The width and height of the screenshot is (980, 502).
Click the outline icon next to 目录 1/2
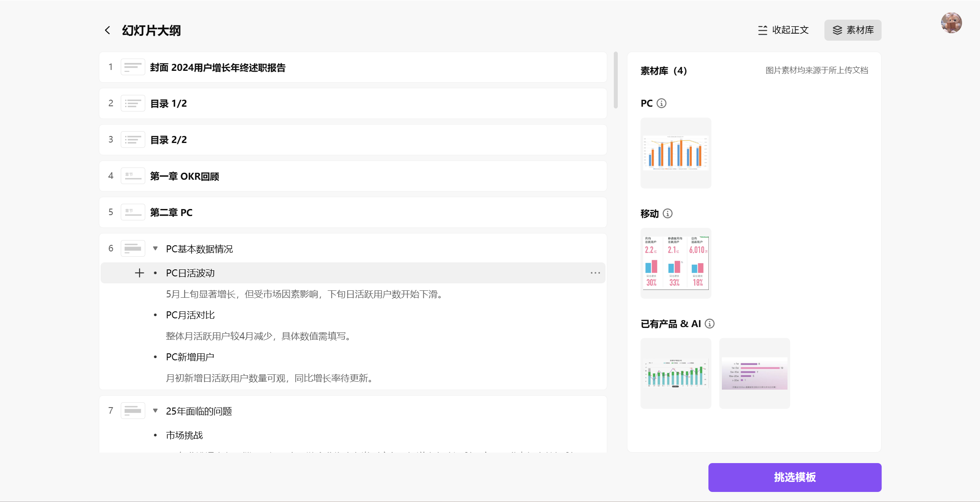[x=133, y=103]
